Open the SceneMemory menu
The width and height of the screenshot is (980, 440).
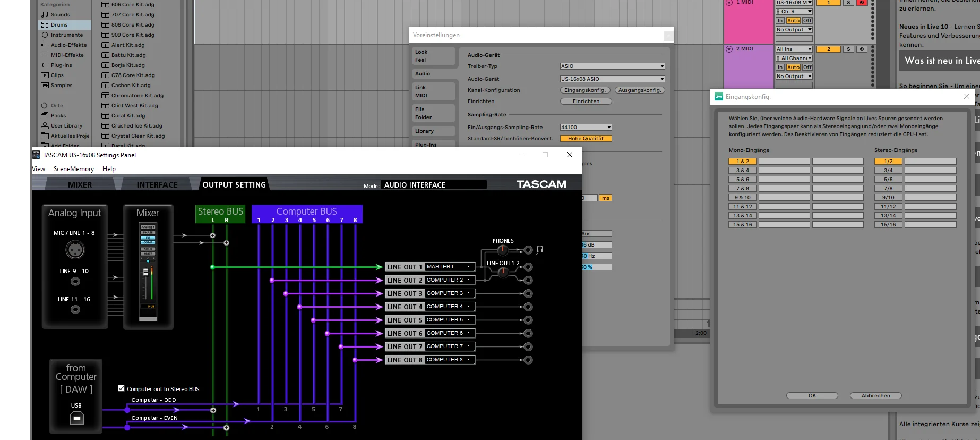click(x=73, y=169)
